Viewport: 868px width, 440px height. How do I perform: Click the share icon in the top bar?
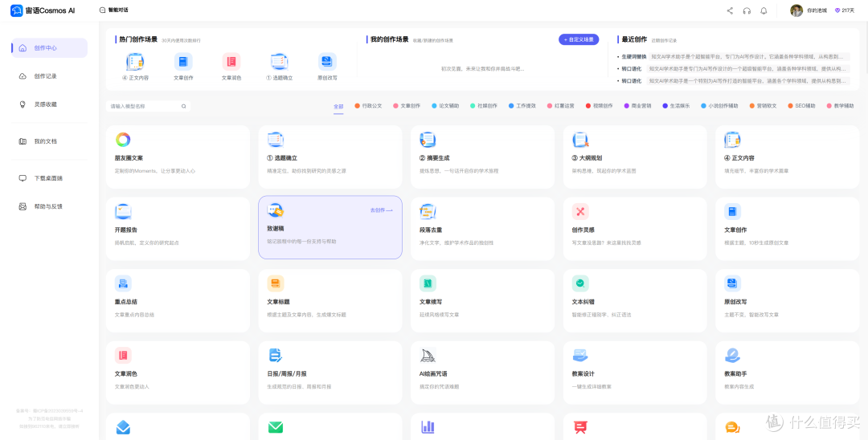point(730,10)
